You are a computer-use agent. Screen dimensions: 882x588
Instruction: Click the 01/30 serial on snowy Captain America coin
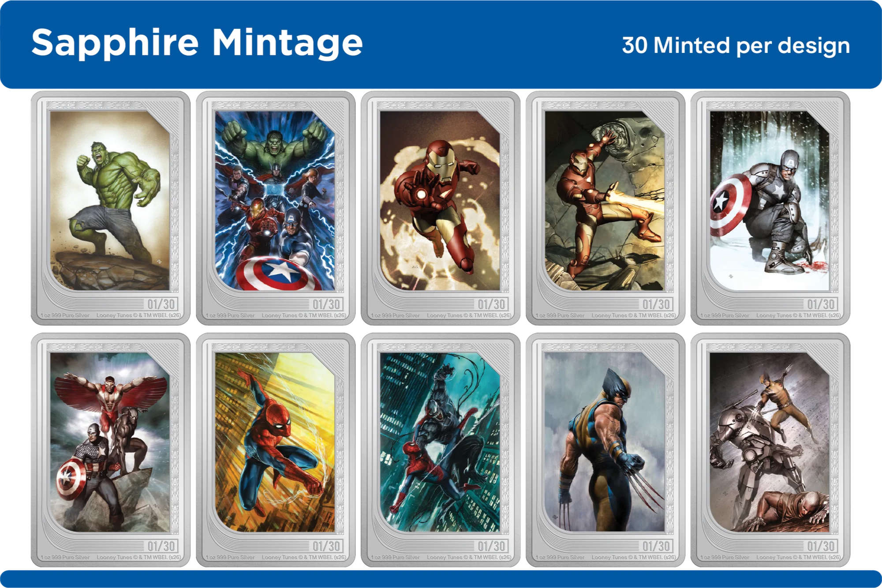click(x=821, y=304)
